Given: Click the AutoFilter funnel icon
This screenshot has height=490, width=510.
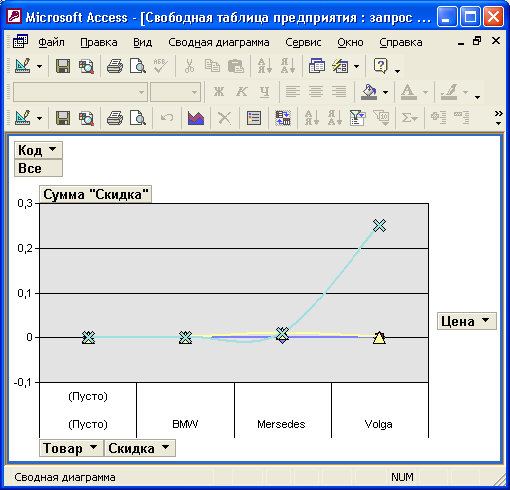Looking at the screenshot, I should (358, 118).
